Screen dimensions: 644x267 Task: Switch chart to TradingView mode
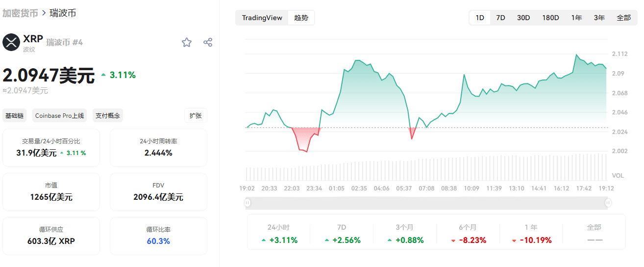click(262, 18)
